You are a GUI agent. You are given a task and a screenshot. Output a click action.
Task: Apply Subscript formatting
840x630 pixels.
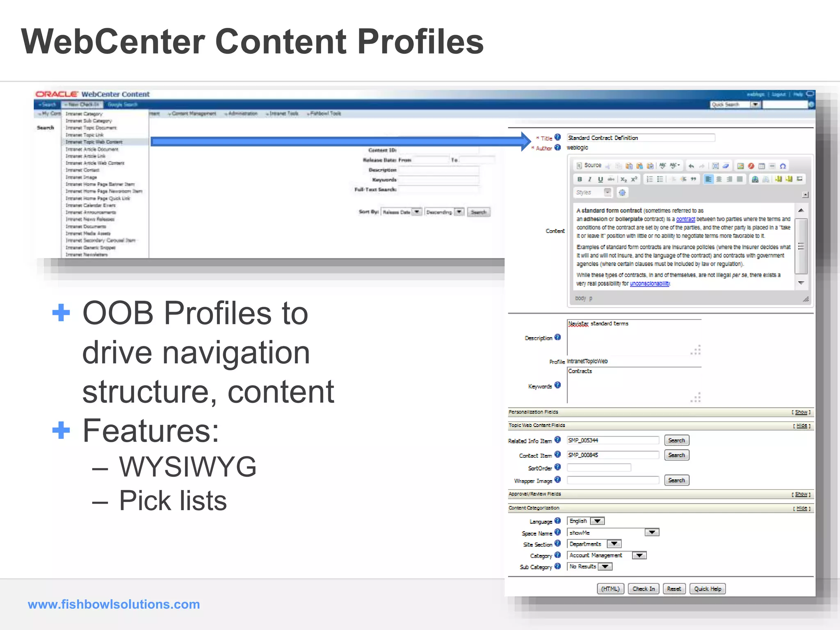623,179
